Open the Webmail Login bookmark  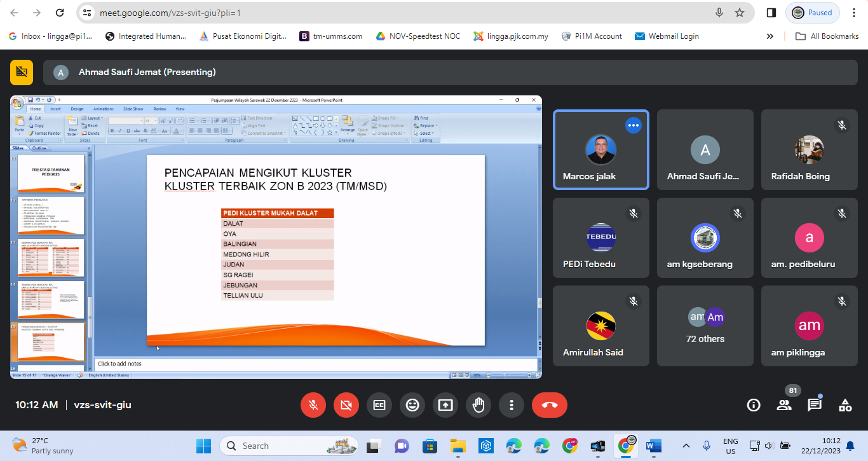pyautogui.click(x=667, y=36)
